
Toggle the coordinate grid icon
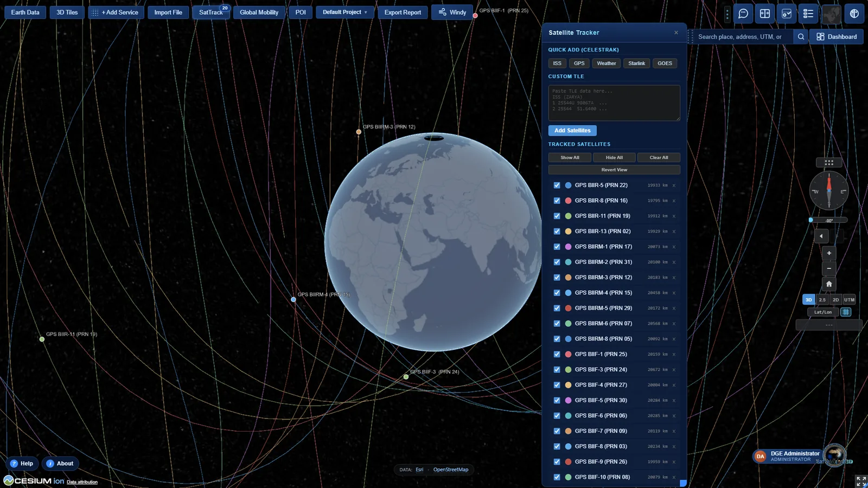(x=846, y=312)
